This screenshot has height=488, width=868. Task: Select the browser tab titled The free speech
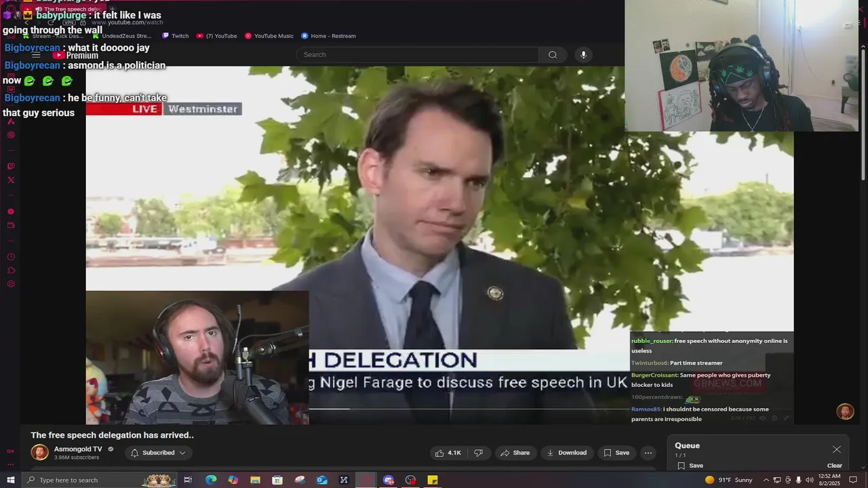click(64, 9)
